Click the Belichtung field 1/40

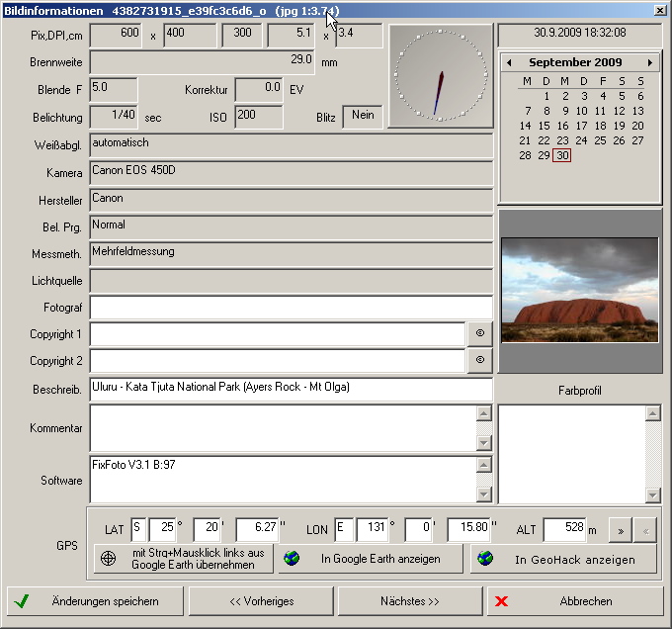(114, 117)
